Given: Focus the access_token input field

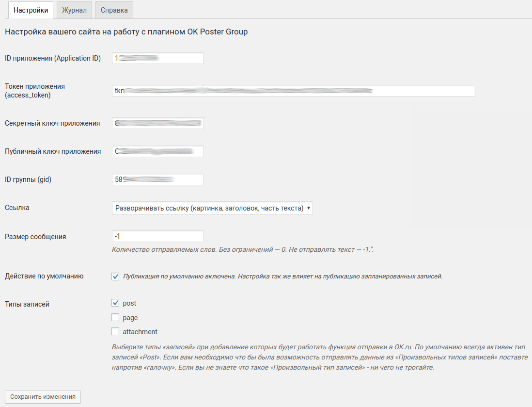Looking at the screenshot, I should [x=294, y=91].
